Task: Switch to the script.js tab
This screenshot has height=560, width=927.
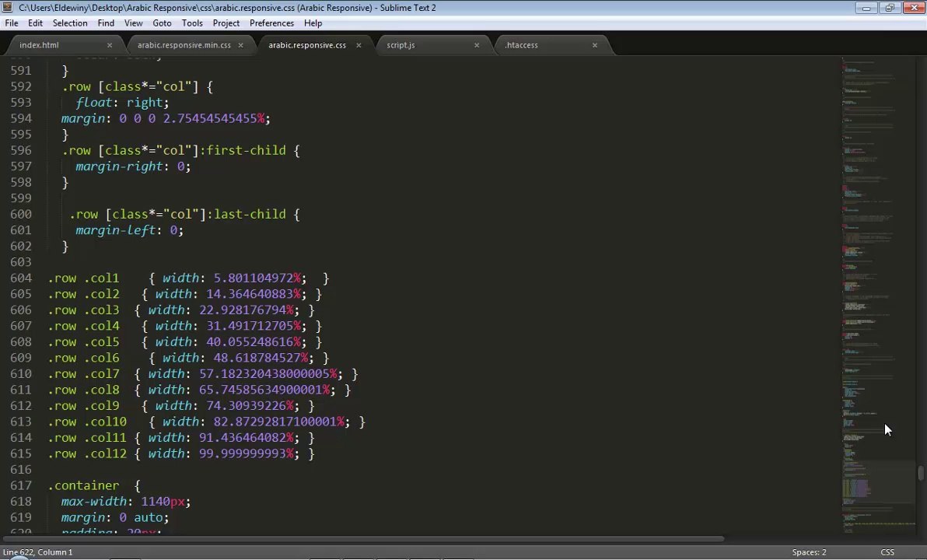Action: pyautogui.click(x=401, y=45)
